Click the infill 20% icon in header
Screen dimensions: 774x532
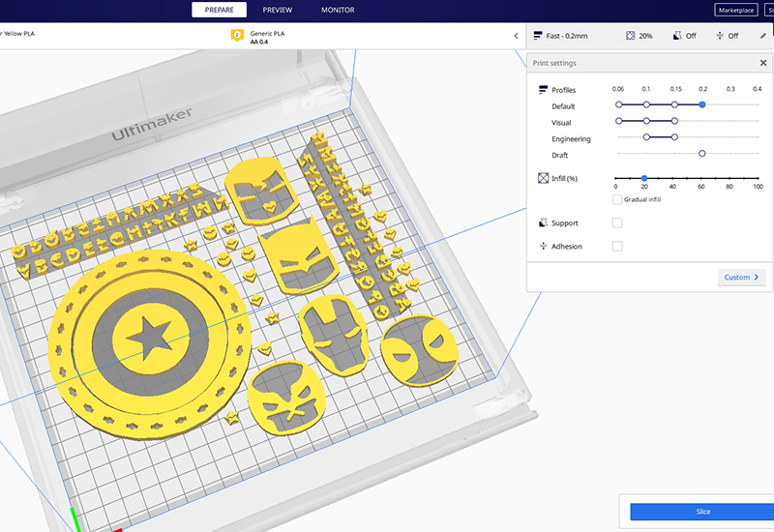pos(630,36)
